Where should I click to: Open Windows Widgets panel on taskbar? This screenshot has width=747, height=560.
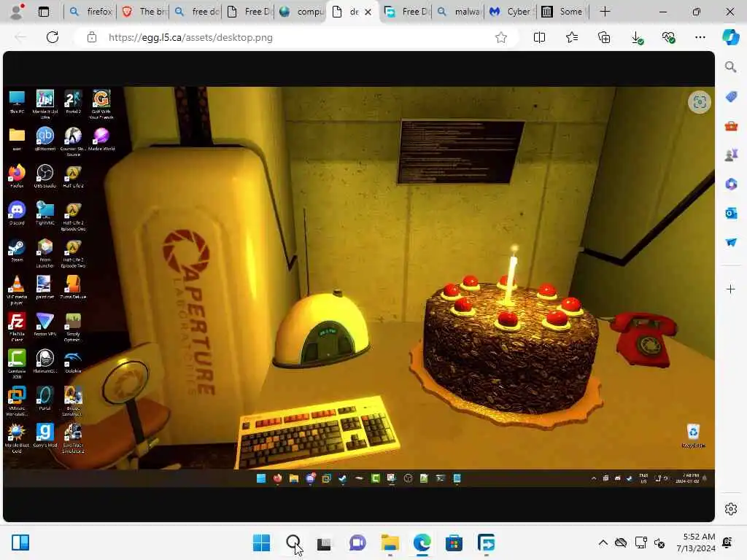point(20,542)
